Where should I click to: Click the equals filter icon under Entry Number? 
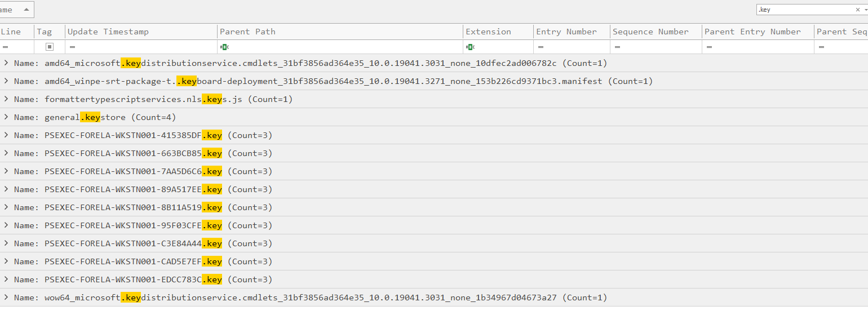(x=541, y=47)
